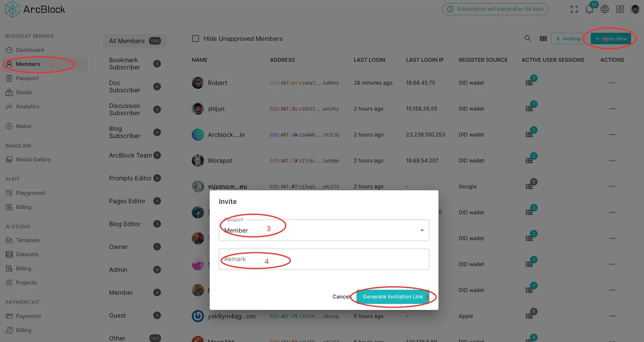Open the notifications bell
This screenshot has height=342, width=644.
[x=589, y=9]
